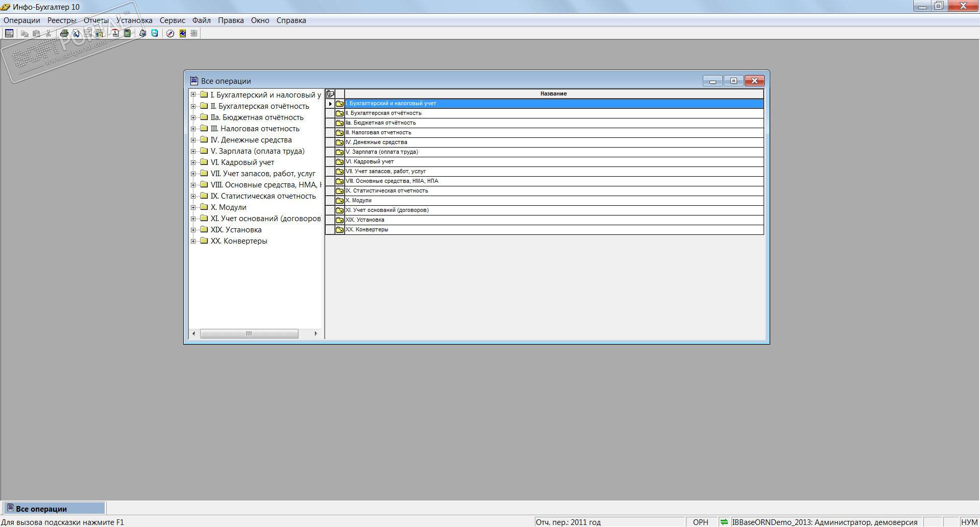Screen dimensions: 980x527
Task: Open the Окно menu
Action: tap(260, 20)
